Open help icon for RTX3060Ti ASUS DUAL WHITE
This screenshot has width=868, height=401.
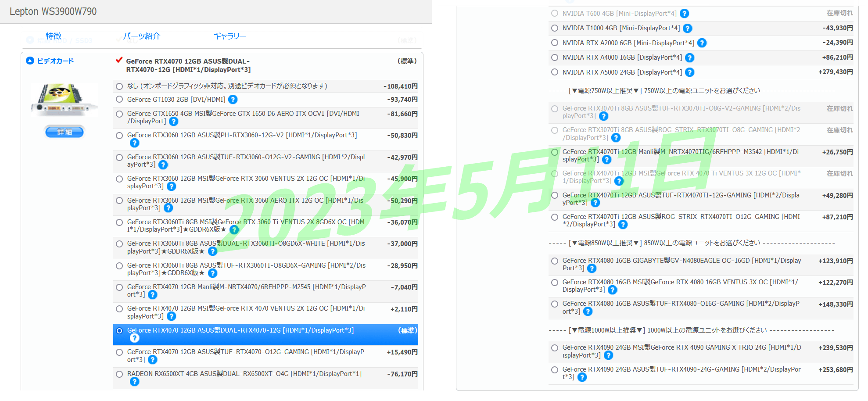[x=213, y=251]
